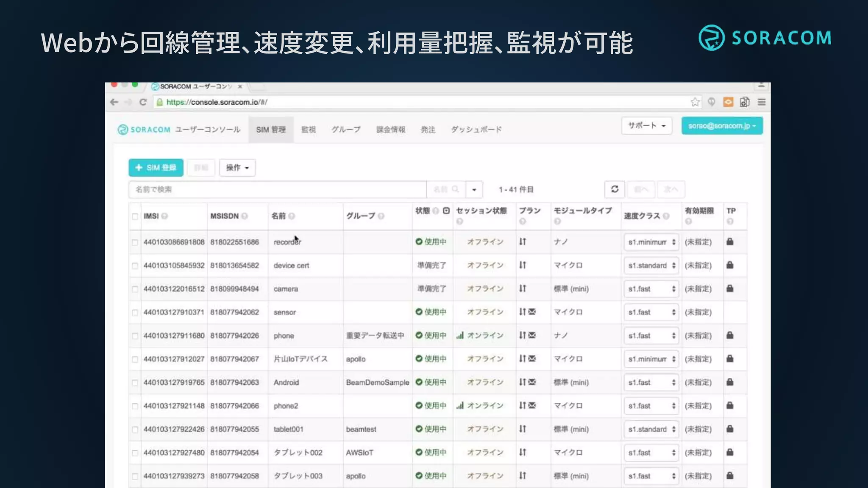Screen dimensions: 868x488
Task: Click the search magnifier button in name search
Action: tap(446, 189)
